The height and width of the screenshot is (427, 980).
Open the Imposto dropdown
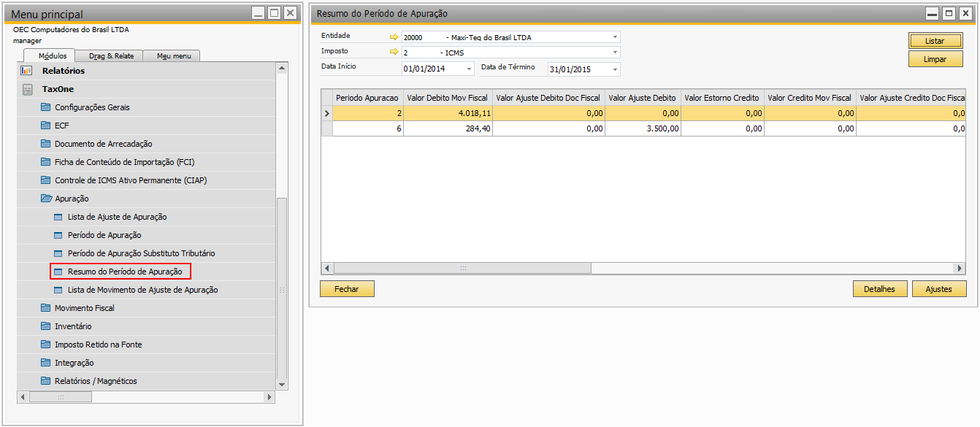click(x=615, y=52)
